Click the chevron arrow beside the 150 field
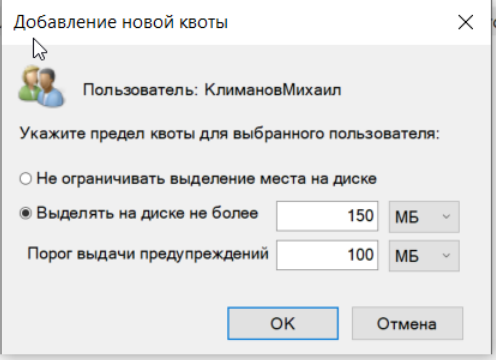Screen dimensions: 496x360 click(x=446, y=217)
